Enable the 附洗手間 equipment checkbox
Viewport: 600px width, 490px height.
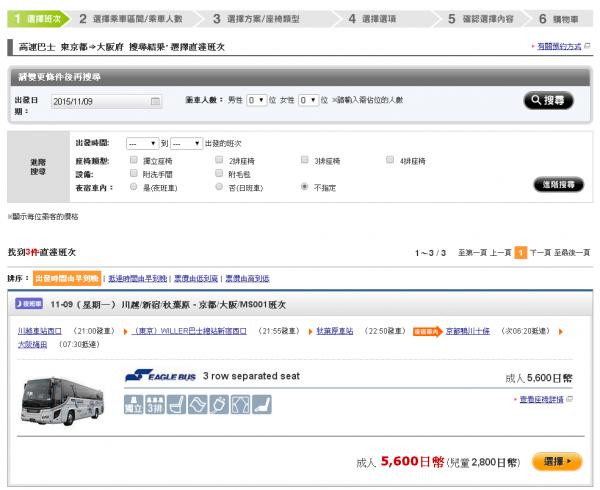point(134,173)
